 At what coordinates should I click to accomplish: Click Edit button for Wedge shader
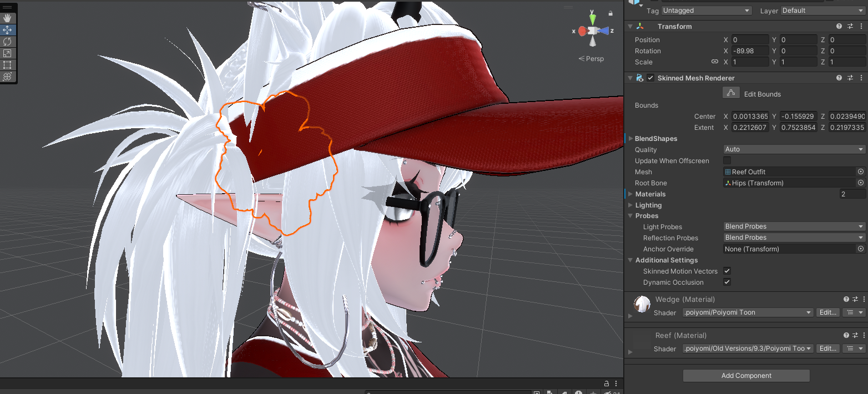[x=827, y=312]
